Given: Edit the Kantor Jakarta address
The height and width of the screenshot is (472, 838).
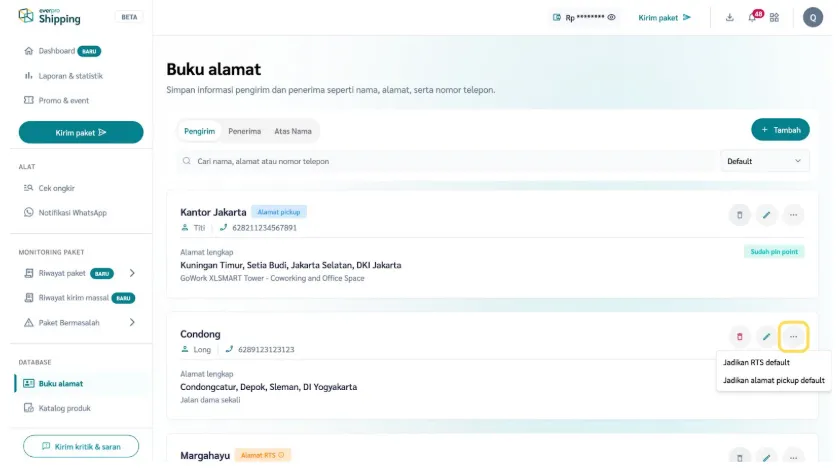Looking at the screenshot, I should [x=766, y=214].
